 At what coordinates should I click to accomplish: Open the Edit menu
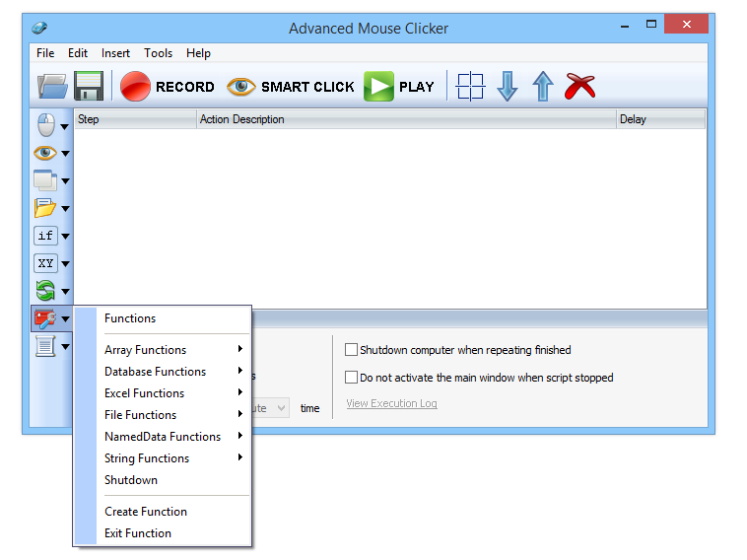pyautogui.click(x=78, y=53)
